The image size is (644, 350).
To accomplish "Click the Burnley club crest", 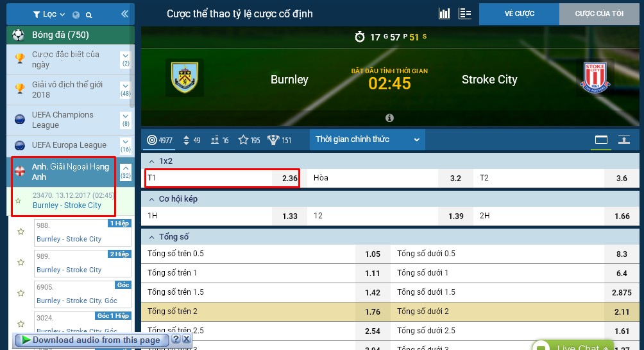I will [x=184, y=78].
